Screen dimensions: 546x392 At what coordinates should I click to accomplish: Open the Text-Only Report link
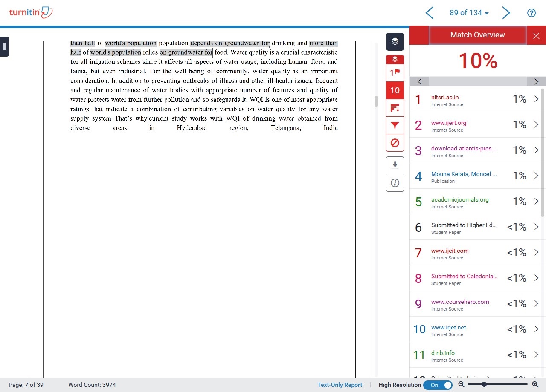340,385
